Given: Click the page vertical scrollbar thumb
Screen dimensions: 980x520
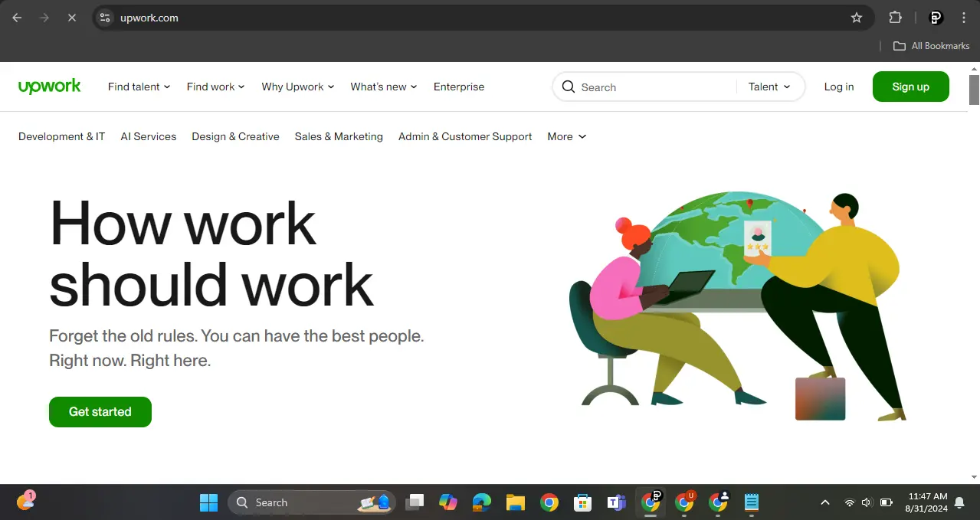Looking at the screenshot, I should [974, 90].
